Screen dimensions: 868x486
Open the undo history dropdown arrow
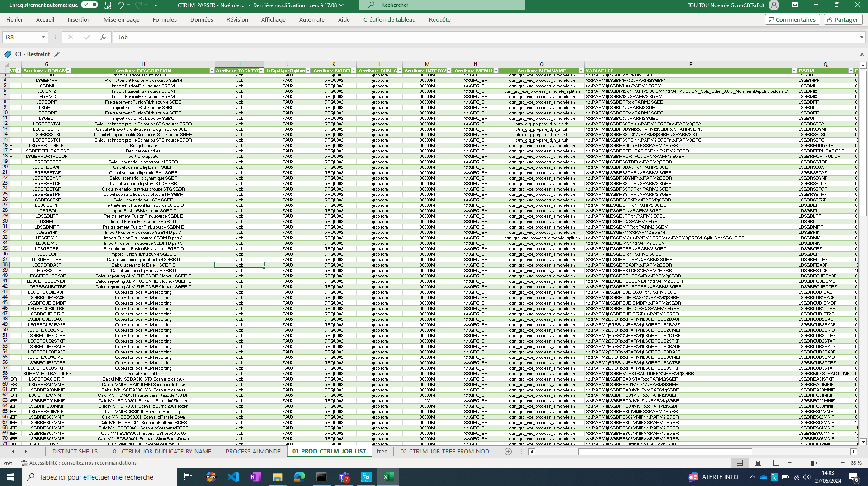tap(128, 5)
